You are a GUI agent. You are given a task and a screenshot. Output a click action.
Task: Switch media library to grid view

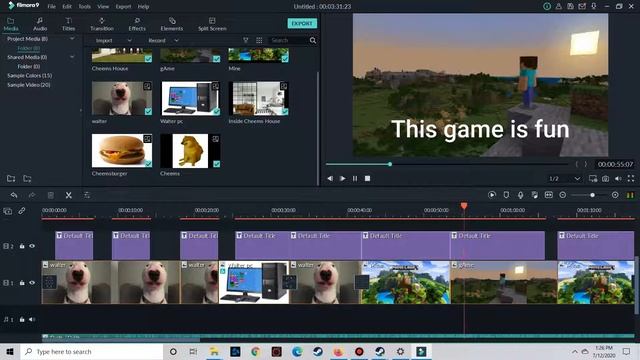click(x=259, y=40)
